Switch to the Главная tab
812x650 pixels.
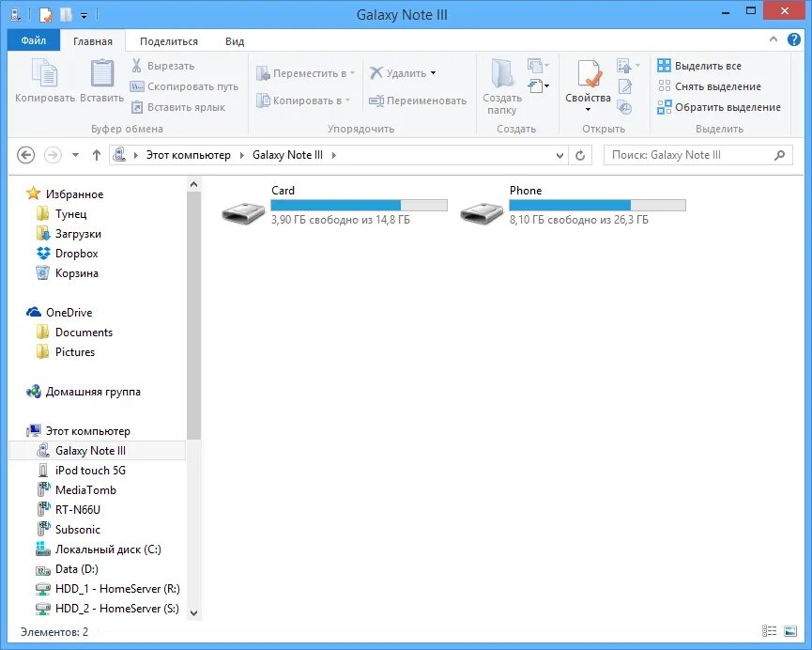point(93,41)
